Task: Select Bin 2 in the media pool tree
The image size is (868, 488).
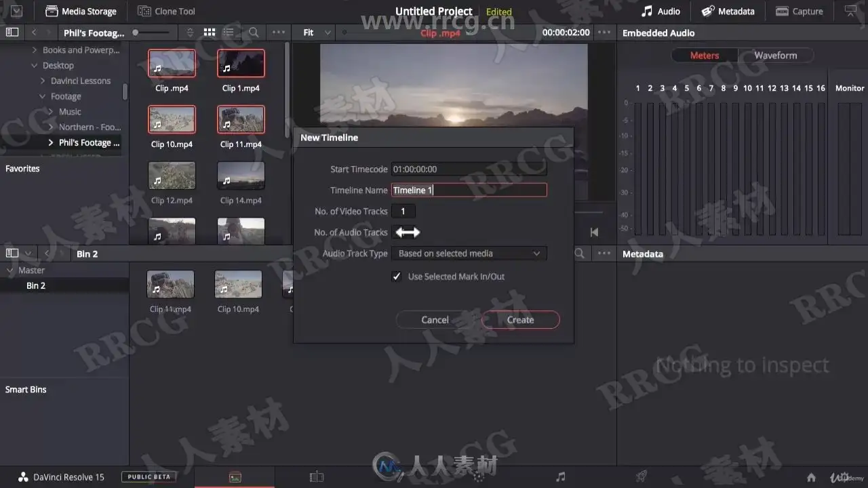Action: coord(36,285)
